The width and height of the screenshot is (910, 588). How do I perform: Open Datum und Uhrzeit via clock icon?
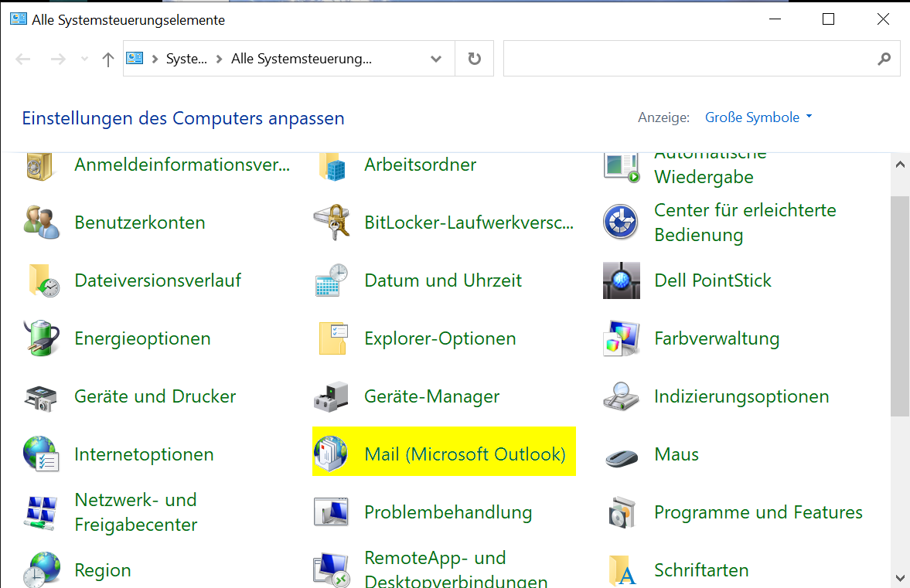pos(332,280)
